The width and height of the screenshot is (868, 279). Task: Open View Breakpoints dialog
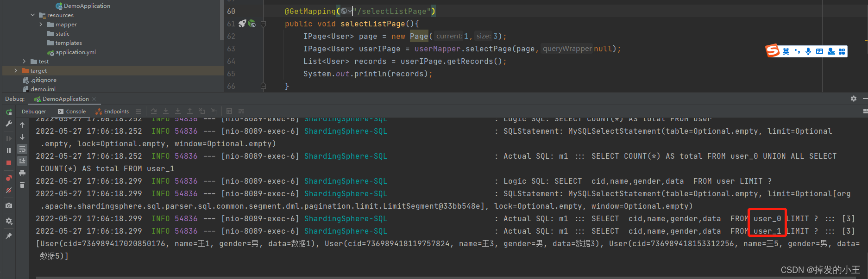click(x=9, y=178)
